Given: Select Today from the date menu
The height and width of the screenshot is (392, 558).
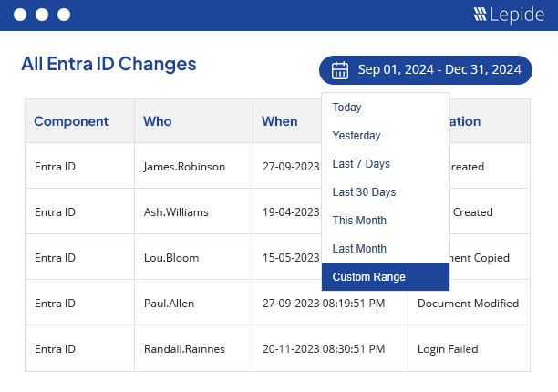Looking at the screenshot, I should pyautogui.click(x=386, y=107).
